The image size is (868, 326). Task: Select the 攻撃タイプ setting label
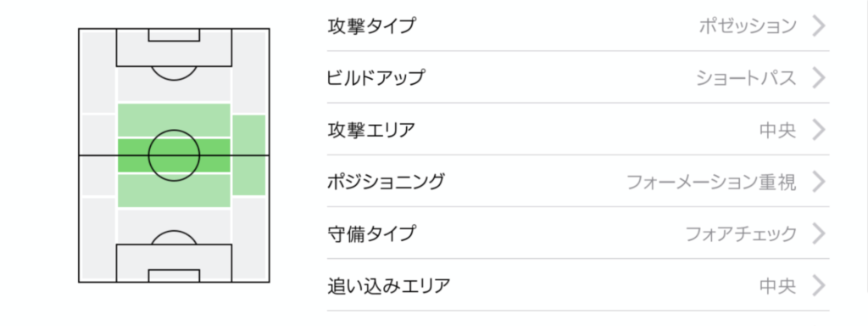pos(371,26)
